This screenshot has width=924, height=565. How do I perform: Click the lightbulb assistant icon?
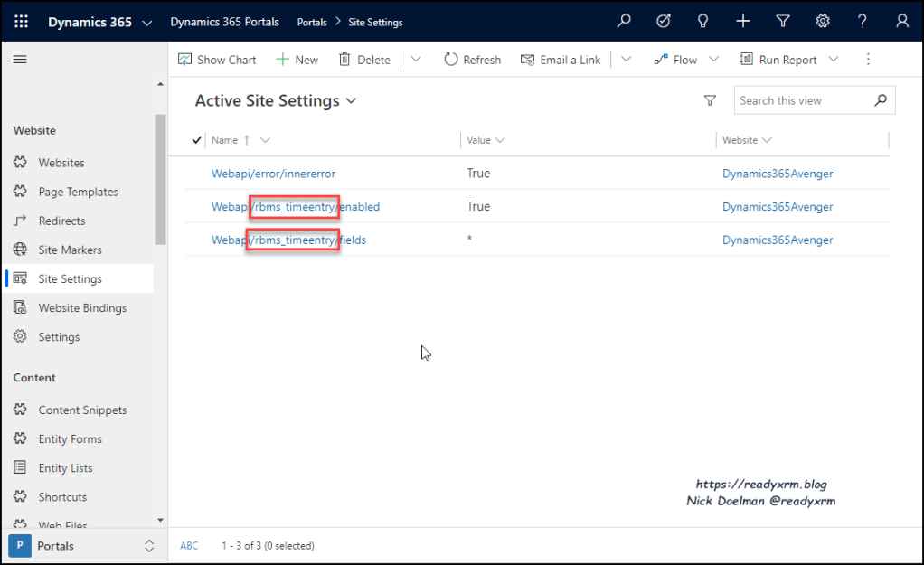pyautogui.click(x=702, y=22)
